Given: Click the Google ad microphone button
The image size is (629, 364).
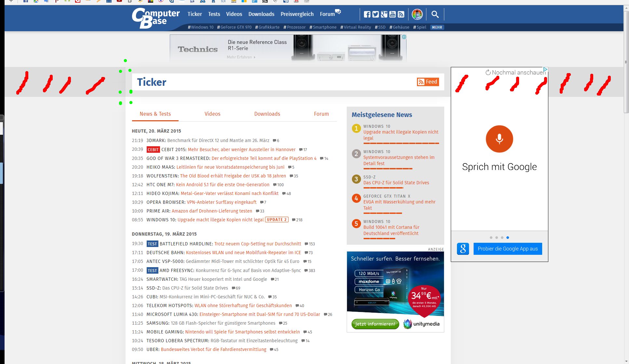Looking at the screenshot, I should coord(499,139).
